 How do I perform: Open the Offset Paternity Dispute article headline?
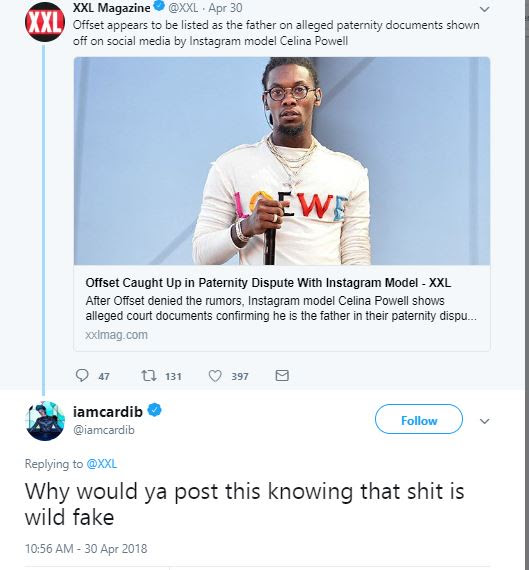pyautogui.click(x=268, y=282)
